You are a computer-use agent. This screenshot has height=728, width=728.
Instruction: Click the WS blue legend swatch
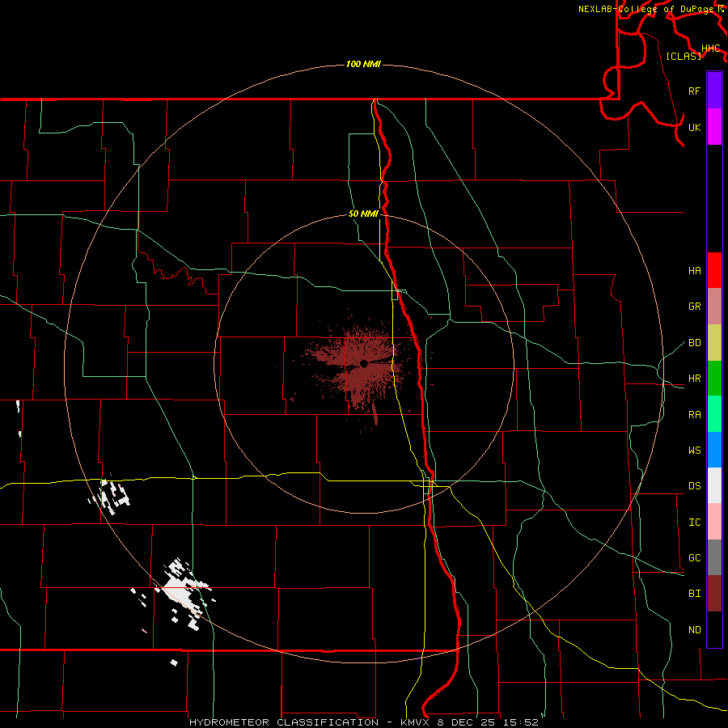point(714,450)
